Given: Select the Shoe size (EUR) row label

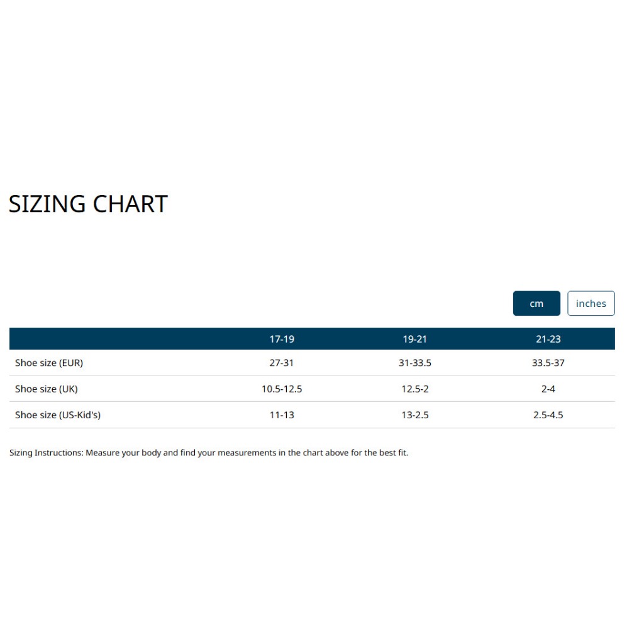Looking at the screenshot, I should [x=49, y=363].
